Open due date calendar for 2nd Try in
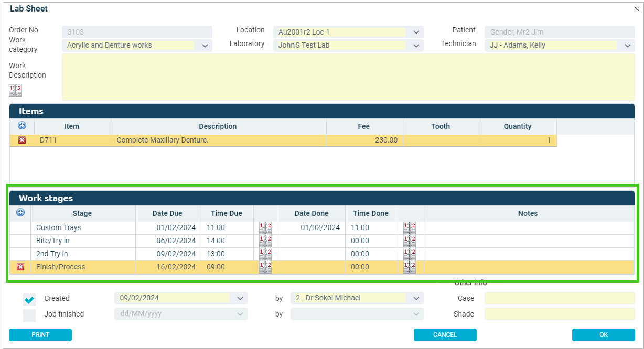The height and width of the screenshot is (349, 644). pos(265,254)
